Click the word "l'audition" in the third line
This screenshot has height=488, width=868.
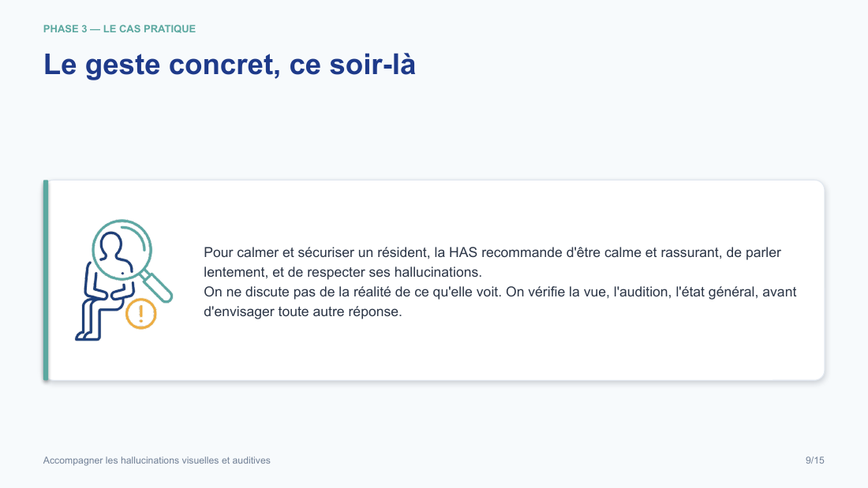click(x=642, y=292)
